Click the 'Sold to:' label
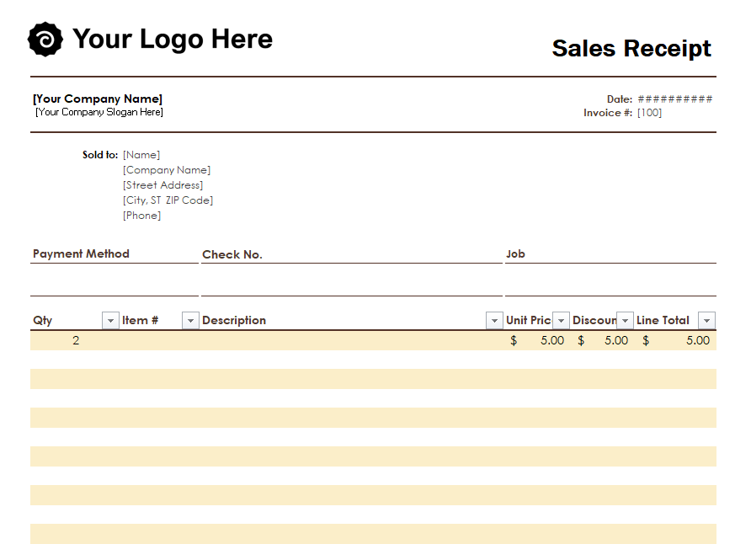The width and height of the screenshot is (751, 560). 100,155
